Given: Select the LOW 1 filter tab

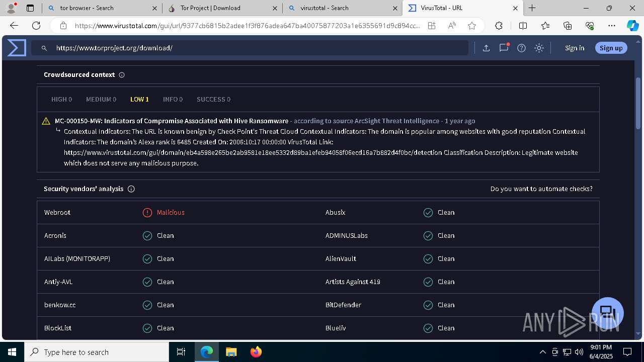Looking at the screenshot, I should pyautogui.click(x=139, y=100).
